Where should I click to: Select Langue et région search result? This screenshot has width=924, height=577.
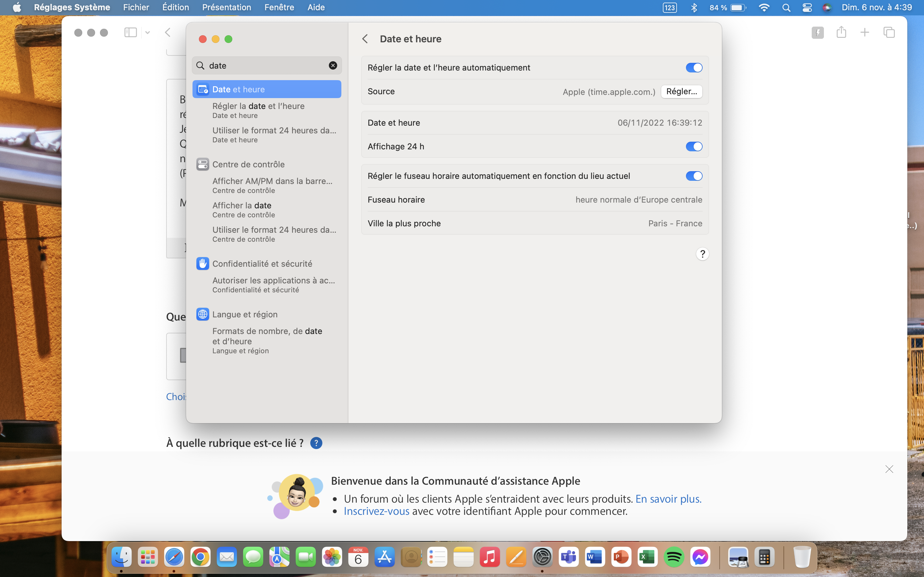point(245,314)
